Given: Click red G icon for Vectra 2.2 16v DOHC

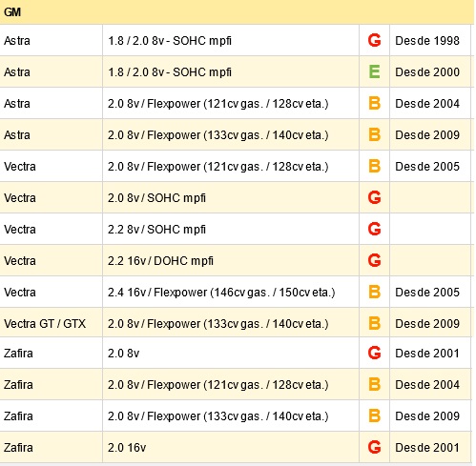Looking at the screenshot, I should tap(374, 260).
